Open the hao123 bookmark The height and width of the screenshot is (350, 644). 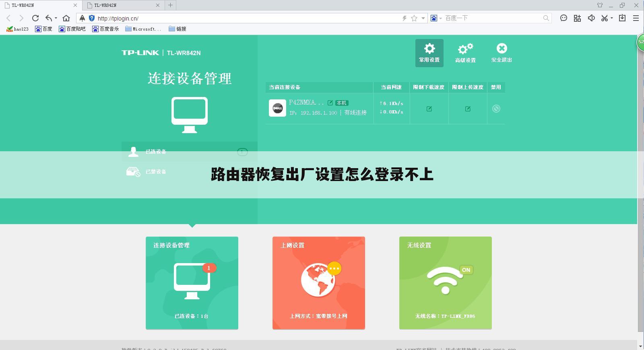click(18, 29)
